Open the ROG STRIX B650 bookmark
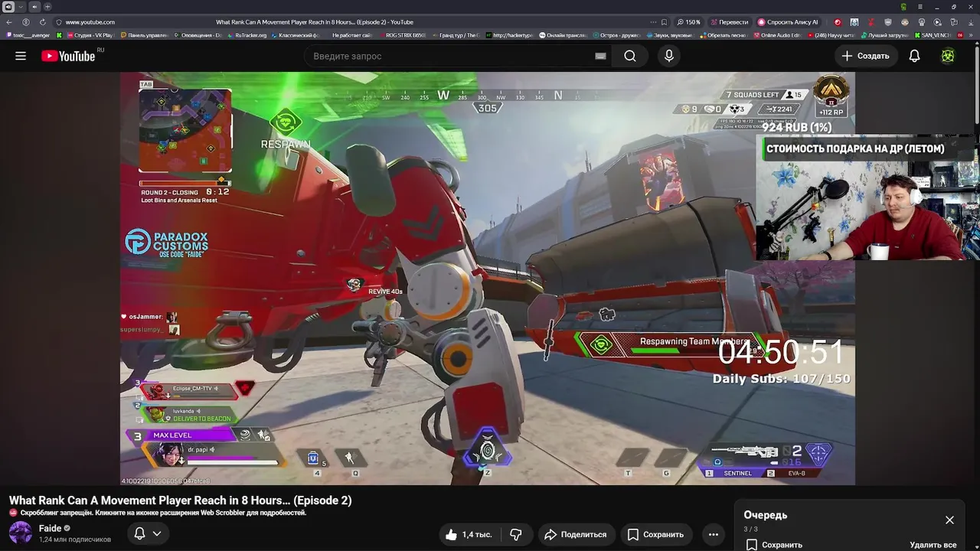Viewport: 980px width, 551px height. click(x=402, y=35)
